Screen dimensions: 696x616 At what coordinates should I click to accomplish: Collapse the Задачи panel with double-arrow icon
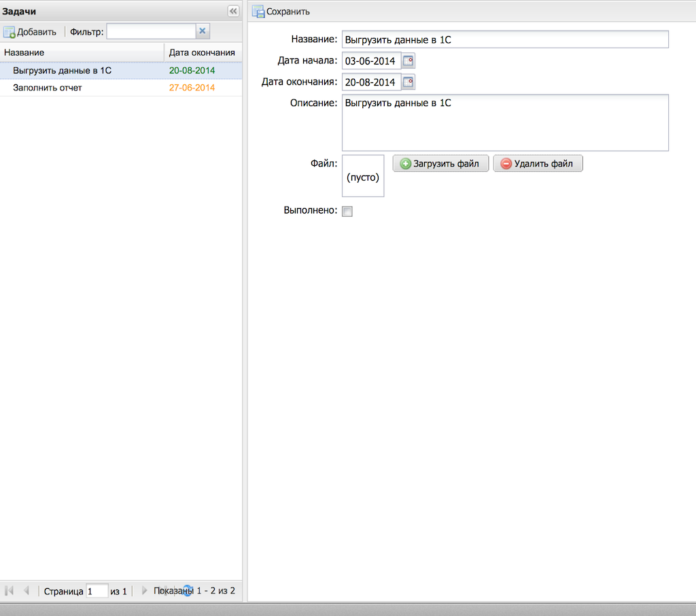coord(233,11)
